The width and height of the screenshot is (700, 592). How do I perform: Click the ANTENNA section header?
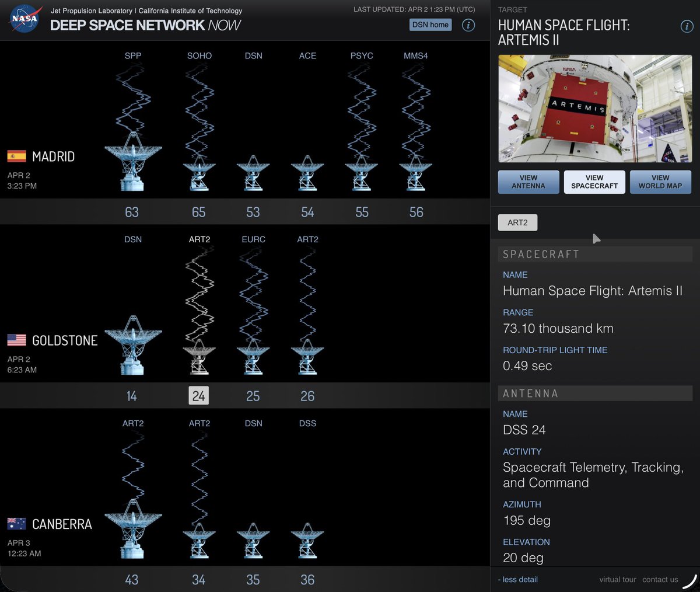click(x=595, y=393)
